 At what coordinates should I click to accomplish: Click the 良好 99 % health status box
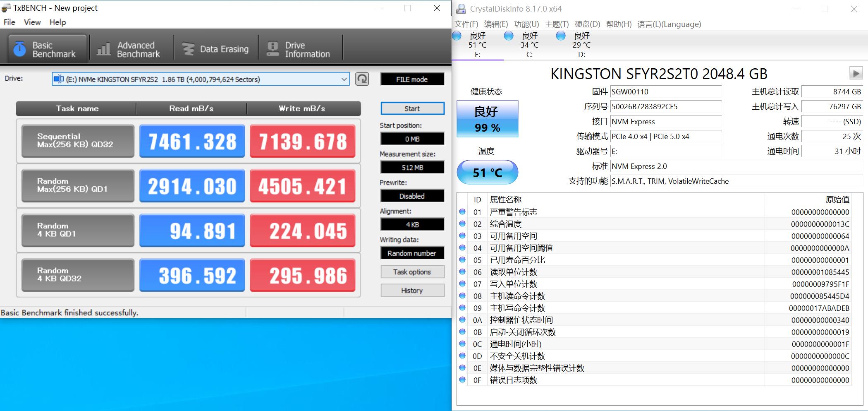click(487, 118)
